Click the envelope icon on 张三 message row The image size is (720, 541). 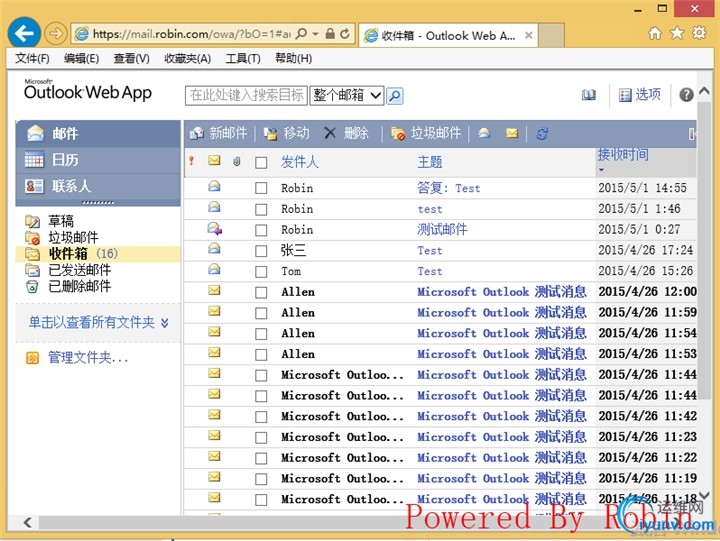coord(214,248)
